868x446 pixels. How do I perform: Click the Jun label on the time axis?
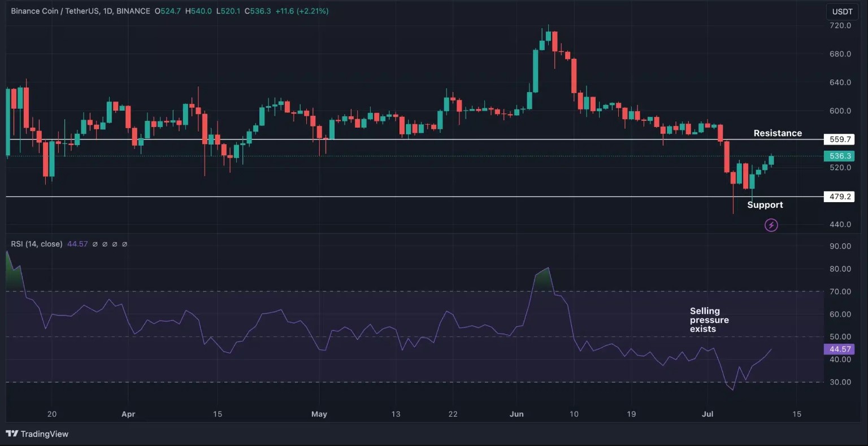click(517, 414)
